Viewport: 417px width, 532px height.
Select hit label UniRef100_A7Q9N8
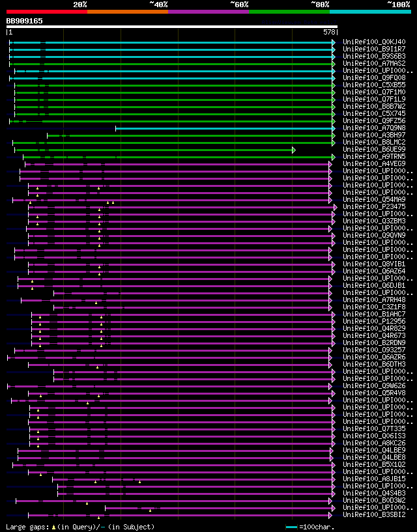click(x=374, y=128)
